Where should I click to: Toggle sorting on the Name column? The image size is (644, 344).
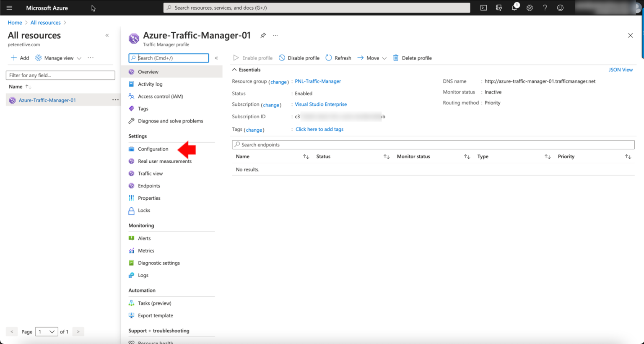[x=306, y=156]
